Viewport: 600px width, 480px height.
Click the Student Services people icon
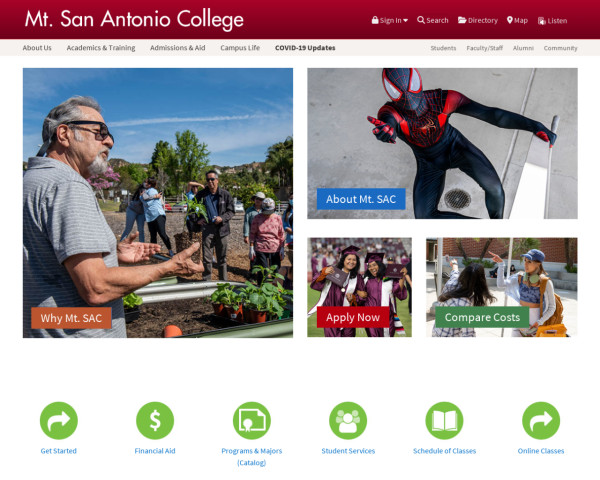pos(348,420)
